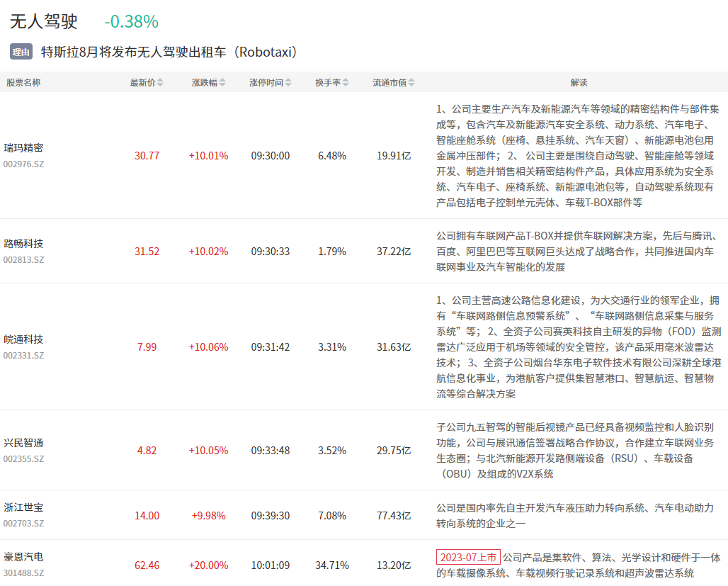This screenshot has width=728, height=586.
Task: Click limit-up time 10:01:09
Action: (x=271, y=565)
